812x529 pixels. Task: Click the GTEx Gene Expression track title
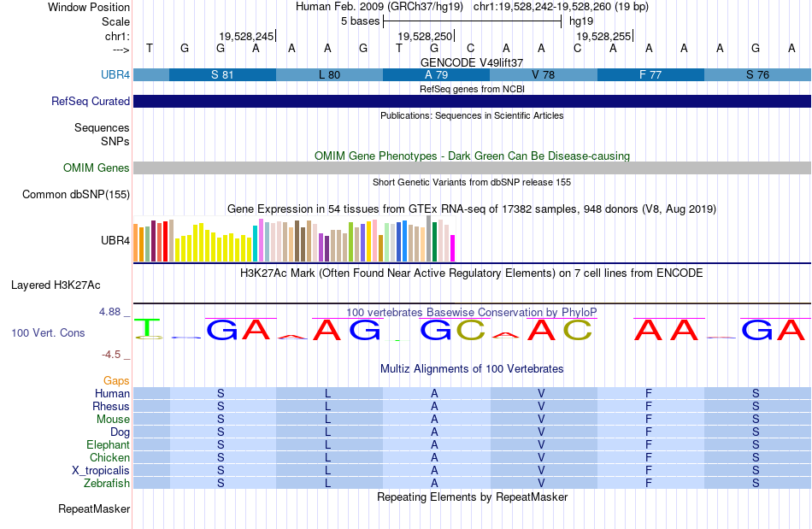click(472, 209)
